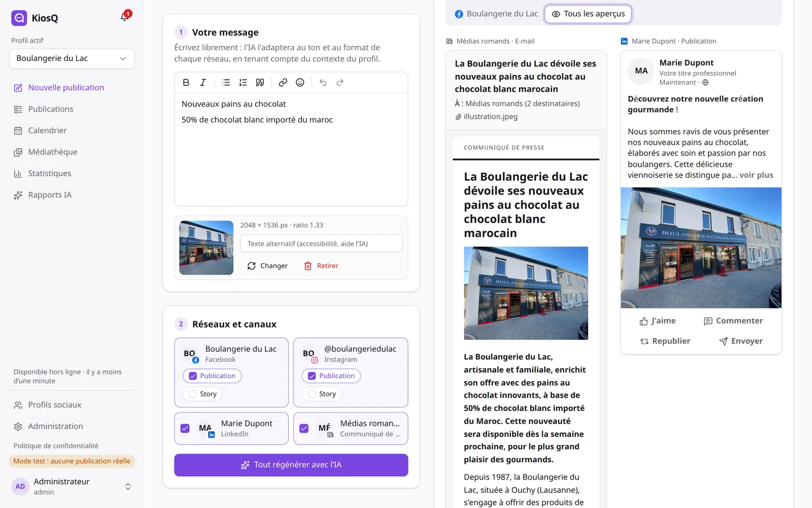Expand 'voir plus' in LinkedIn post
This screenshot has width=812, height=508.
click(x=756, y=175)
